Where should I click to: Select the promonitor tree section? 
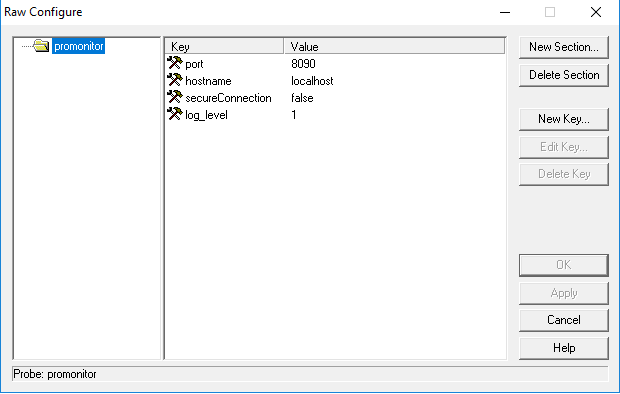coord(78,46)
